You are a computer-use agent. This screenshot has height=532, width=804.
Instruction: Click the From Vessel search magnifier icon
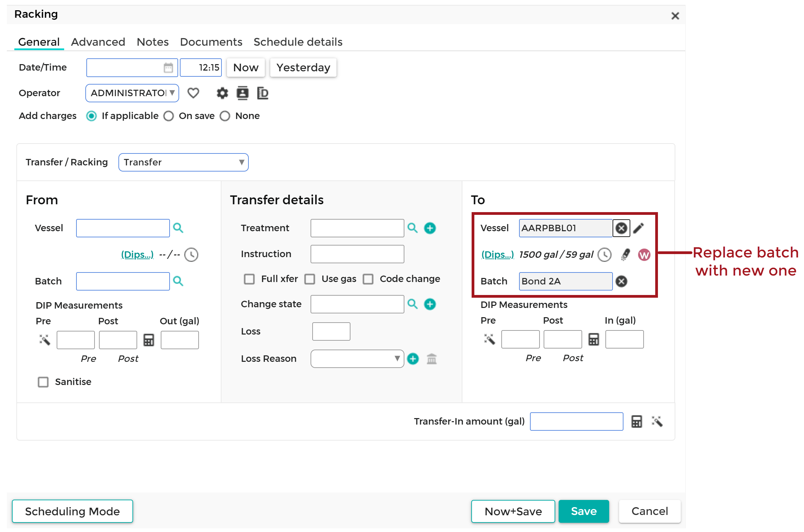click(178, 228)
